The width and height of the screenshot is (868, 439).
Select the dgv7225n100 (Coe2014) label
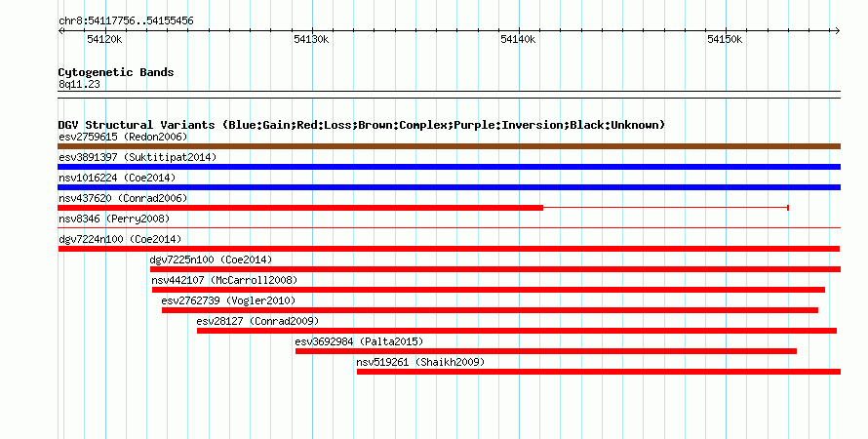(211, 259)
